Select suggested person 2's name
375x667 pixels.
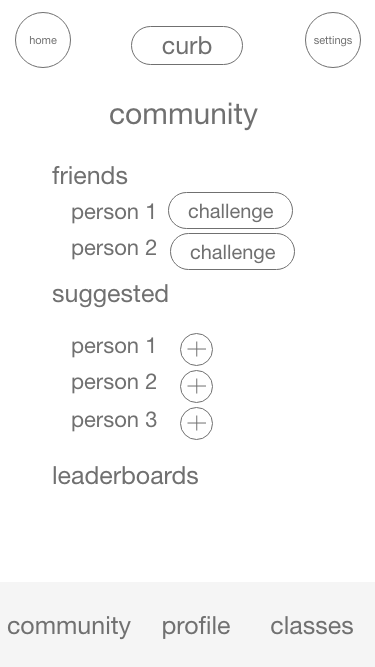[114, 382]
